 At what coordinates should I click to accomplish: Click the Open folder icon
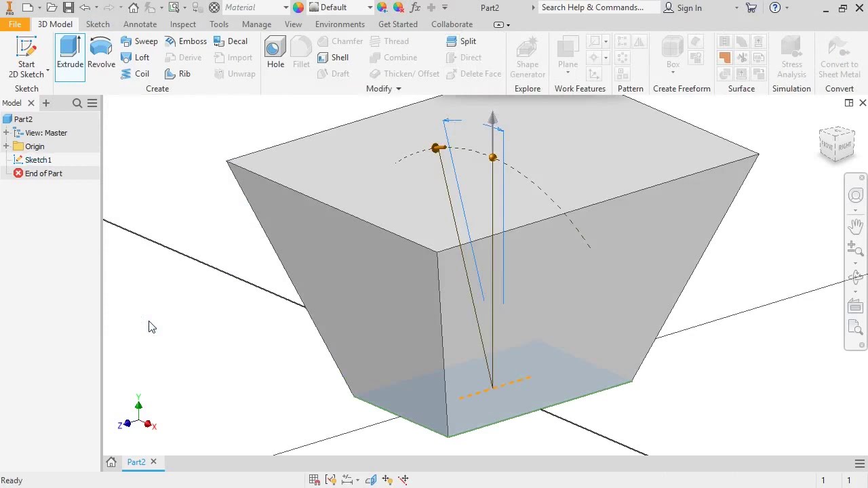click(x=52, y=7)
